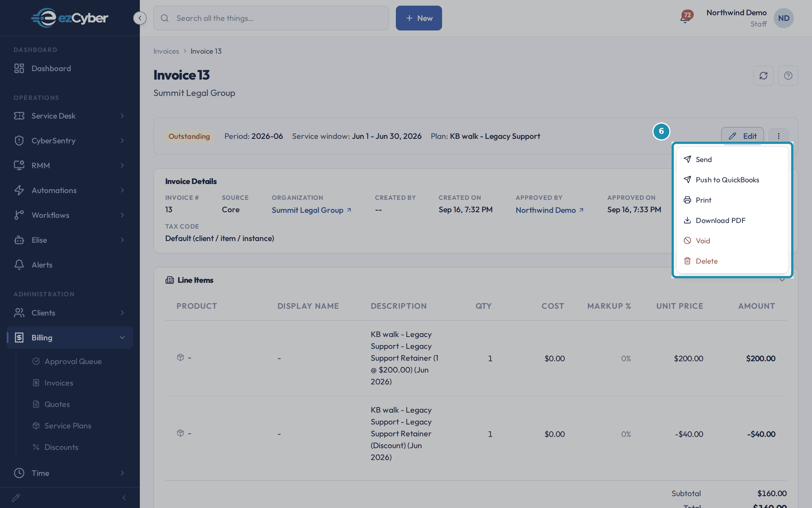This screenshot has height=508, width=812.
Task: Click the Service Desk ticket icon
Action: pos(19,116)
